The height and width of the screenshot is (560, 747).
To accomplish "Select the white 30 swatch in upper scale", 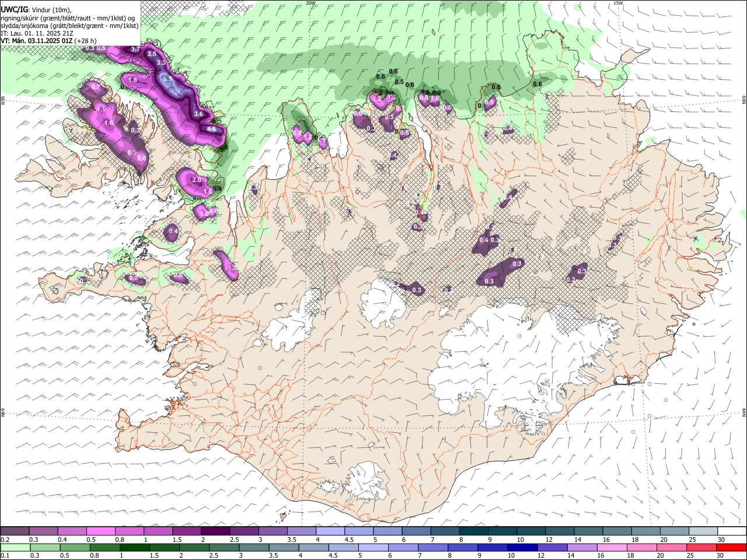I will click(x=732, y=531).
